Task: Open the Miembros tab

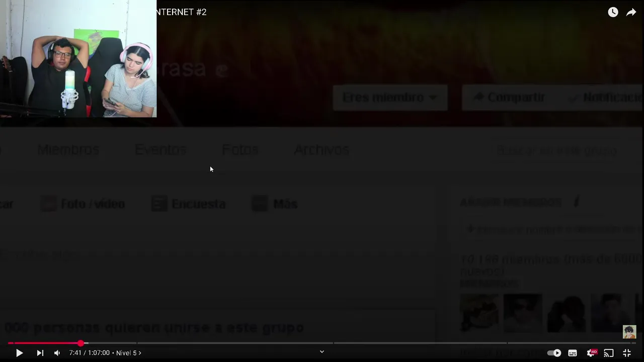Action: coord(68,150)
